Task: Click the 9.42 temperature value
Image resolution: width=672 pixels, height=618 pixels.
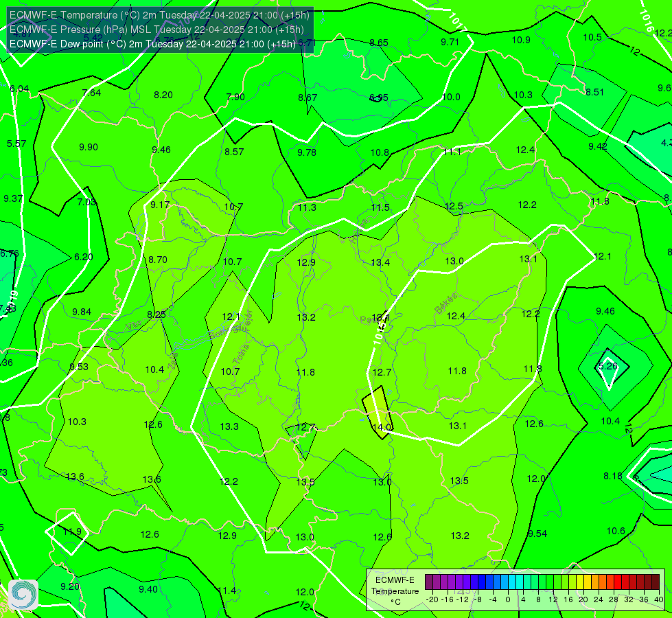Action: click(597, 147)
